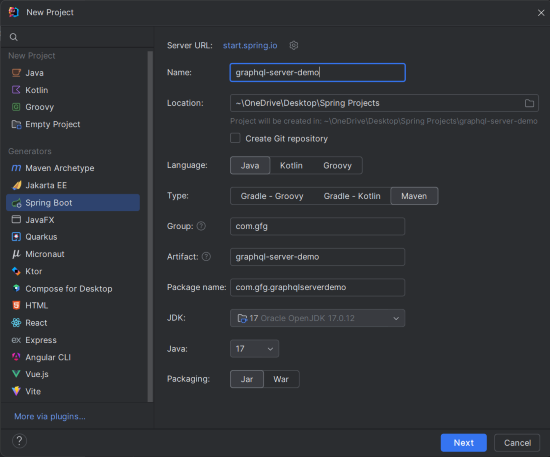Click the Artifact field help icon
550x457 pixels.
206,257
